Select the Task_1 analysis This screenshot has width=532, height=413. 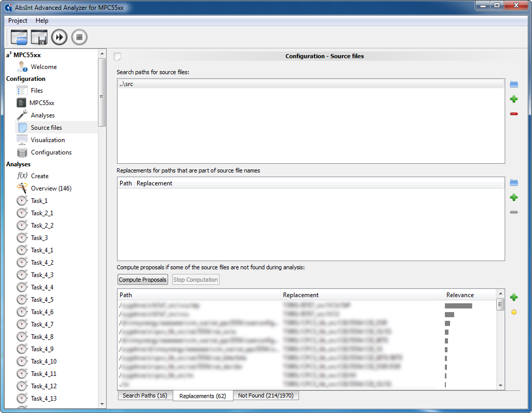pos(39,200)
